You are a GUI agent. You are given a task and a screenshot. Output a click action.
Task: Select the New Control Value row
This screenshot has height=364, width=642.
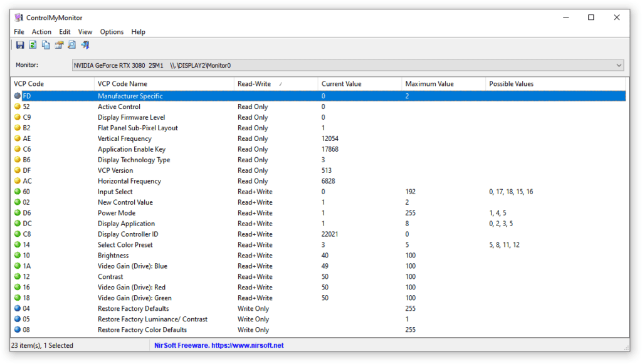coord(318,202)
